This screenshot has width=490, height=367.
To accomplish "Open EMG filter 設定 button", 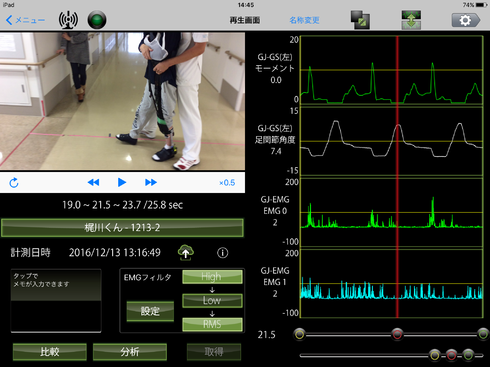I will (x=150, y=311).
